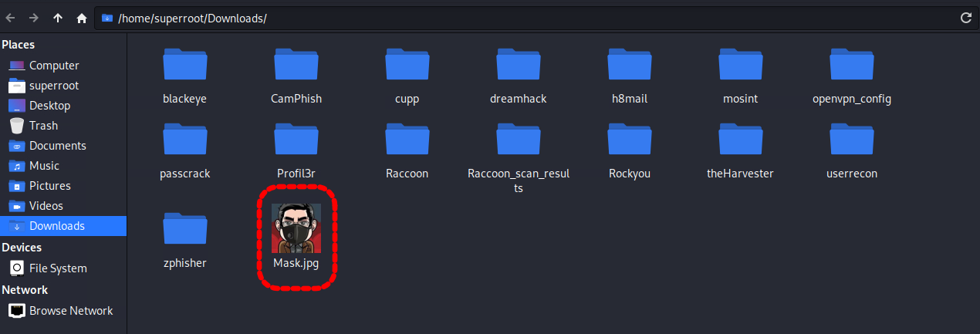Click the Videos icon in the sidebar
Image resolution: width=980 pixels, height=334 pixels.
coord(17,206)
